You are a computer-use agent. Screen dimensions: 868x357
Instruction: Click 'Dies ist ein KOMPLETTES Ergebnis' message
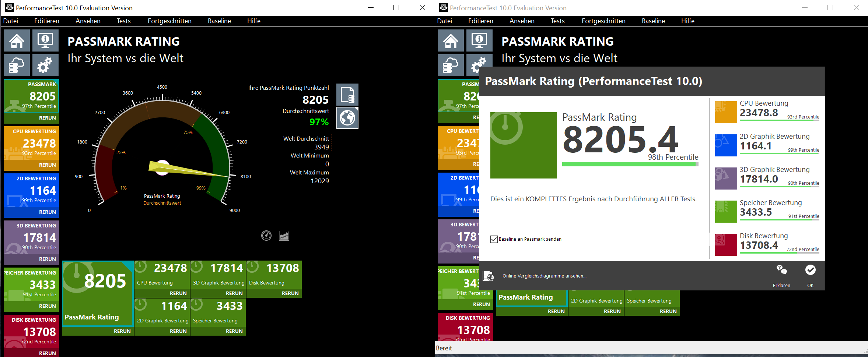click(594, 199)
